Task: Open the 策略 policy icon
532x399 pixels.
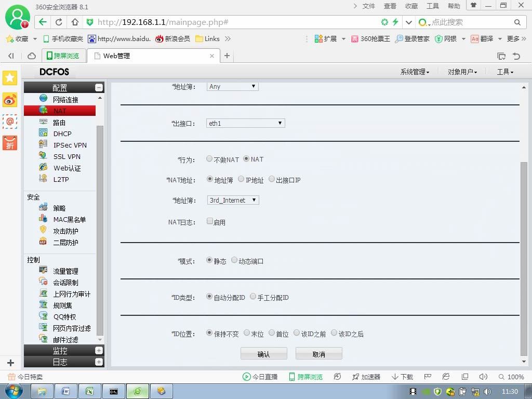Action: pyautogui.click(x=43, y=207)
